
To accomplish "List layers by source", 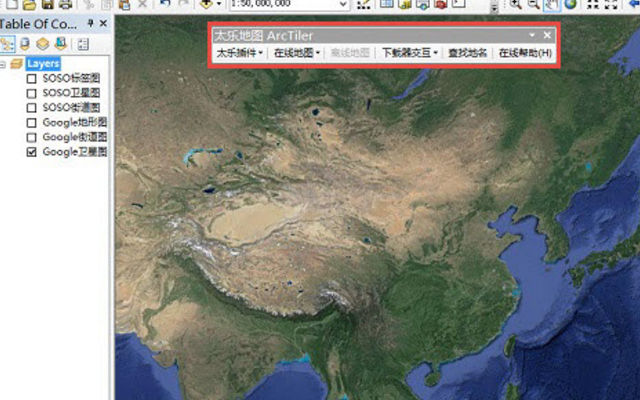I will pyautogui.click(x=25, y=44).
